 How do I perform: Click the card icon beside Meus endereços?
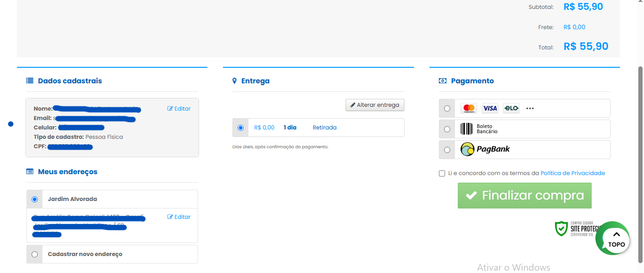pyautogui.click(x=30, y=172)
